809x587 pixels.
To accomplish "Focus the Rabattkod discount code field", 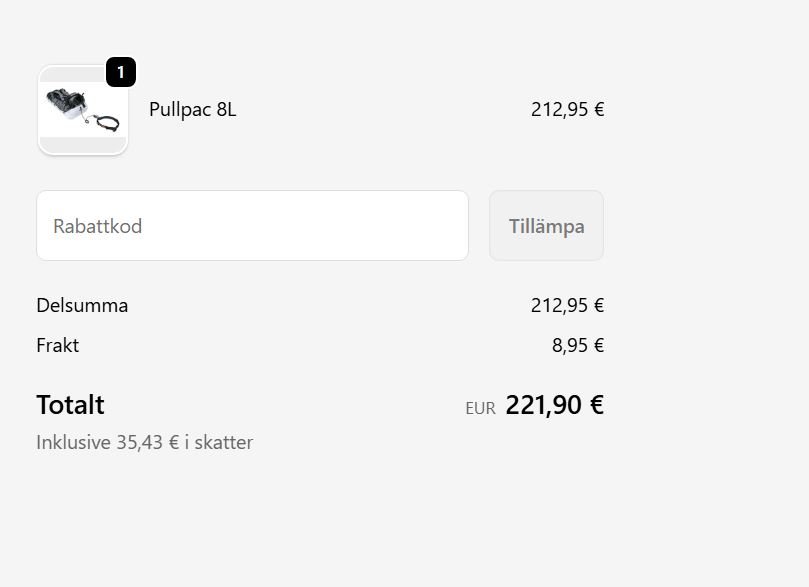I will [x=252, y=226].
